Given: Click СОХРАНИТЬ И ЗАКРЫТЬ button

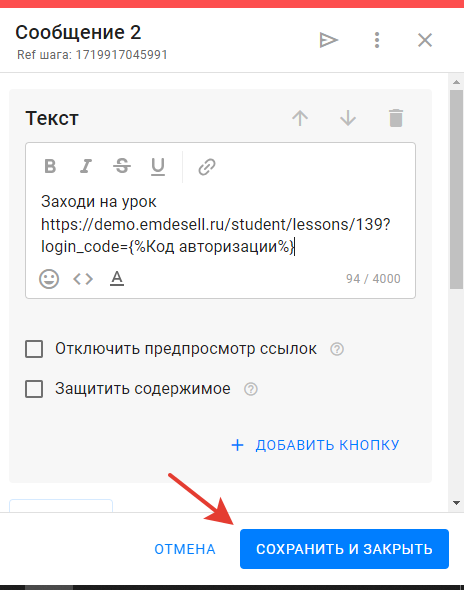Looking at the screenshot, I should pyautogui.click(x=344, y=549).
